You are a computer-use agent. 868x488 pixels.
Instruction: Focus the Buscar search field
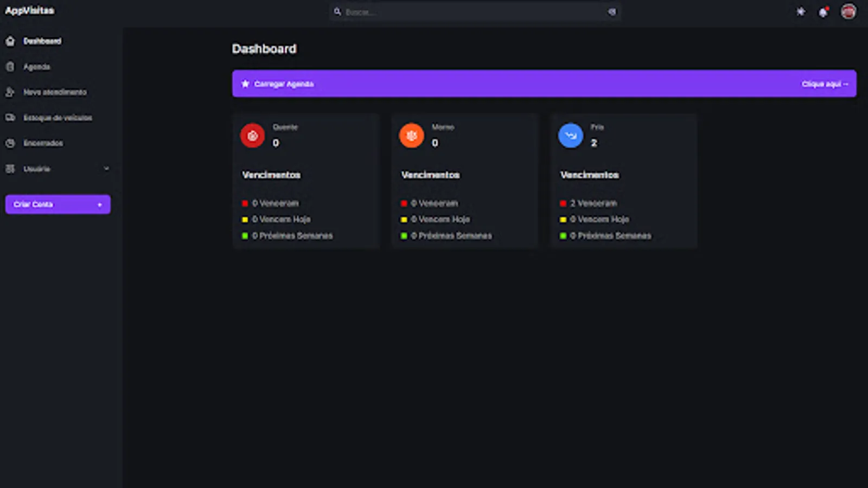pos(475,11)
